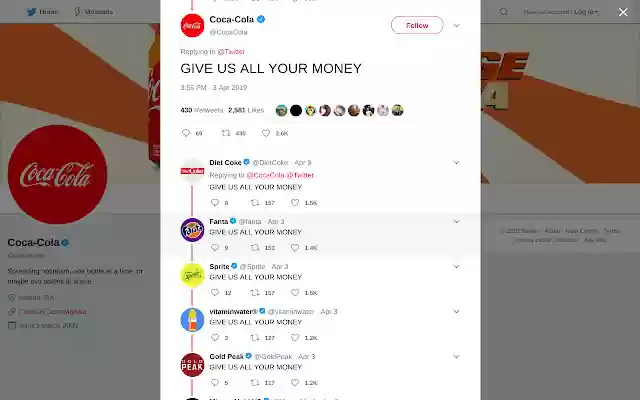Reply to the main Coca-Cola tweet
This screenshot has width=640, height=400.
[x=186, y=133]
